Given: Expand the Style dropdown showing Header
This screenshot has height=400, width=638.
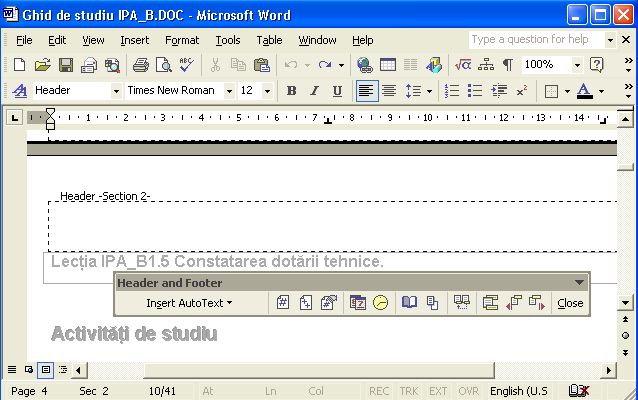Looking at the screenshot, I should point(114,91).
